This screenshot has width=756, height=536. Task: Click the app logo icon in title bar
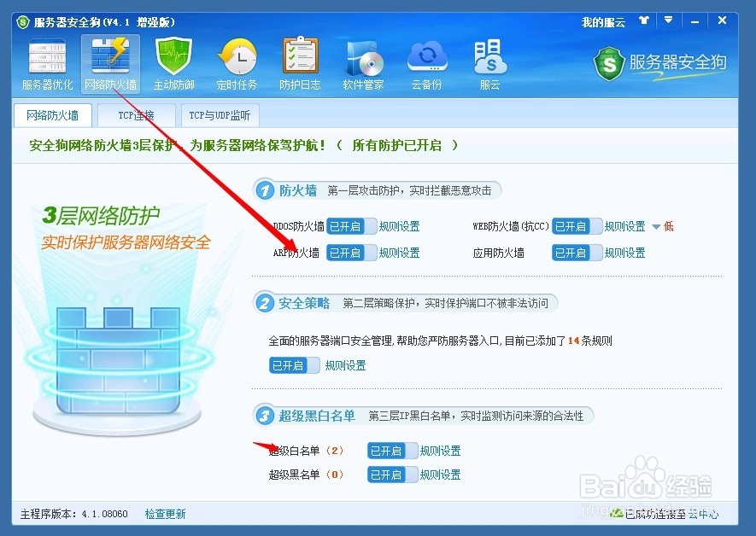[x=23, y=22]
